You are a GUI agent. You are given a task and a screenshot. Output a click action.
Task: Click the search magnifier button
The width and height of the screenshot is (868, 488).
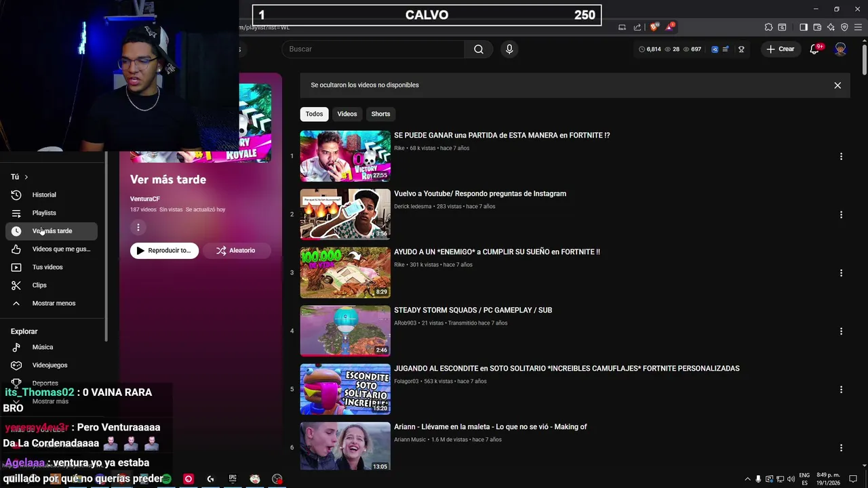pos(479,49)
